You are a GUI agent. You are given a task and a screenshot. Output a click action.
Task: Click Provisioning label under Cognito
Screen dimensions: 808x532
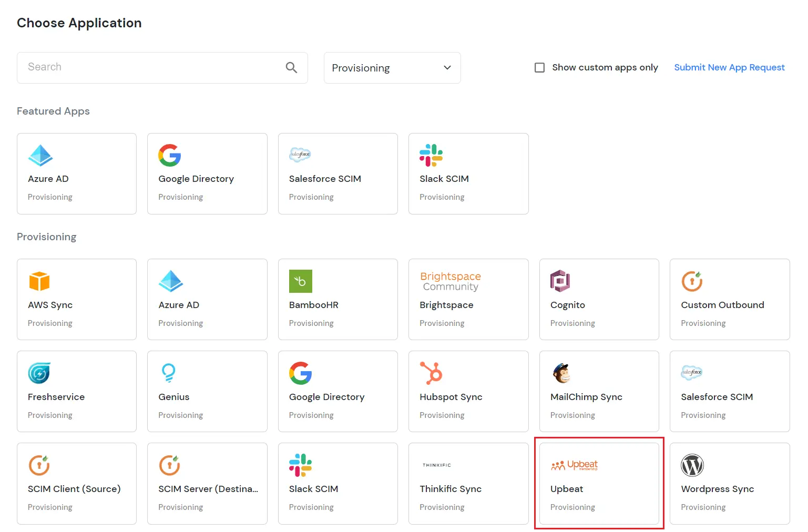coord(572,323)
